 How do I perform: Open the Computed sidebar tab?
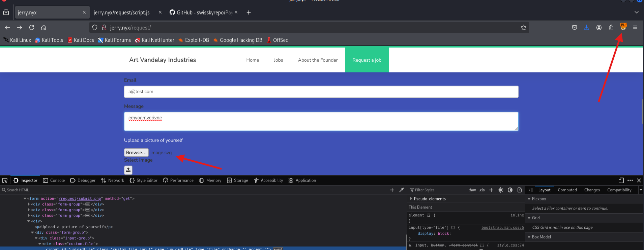point(567,190)
